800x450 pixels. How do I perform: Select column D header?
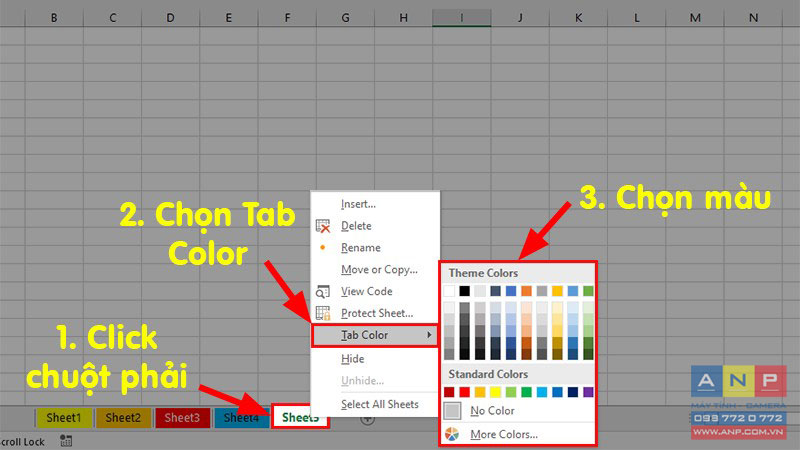(x=170, y=18)
